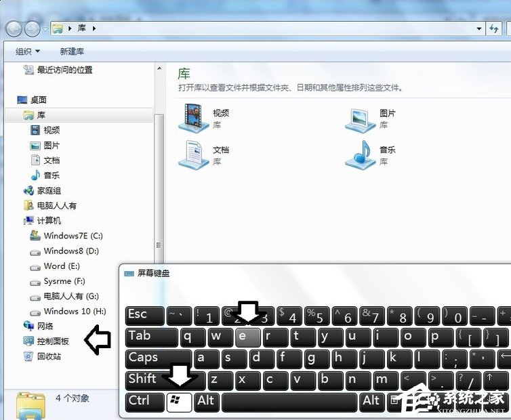
Task: Click the r key on screen keyboard
Action: (x=275, y=337)
